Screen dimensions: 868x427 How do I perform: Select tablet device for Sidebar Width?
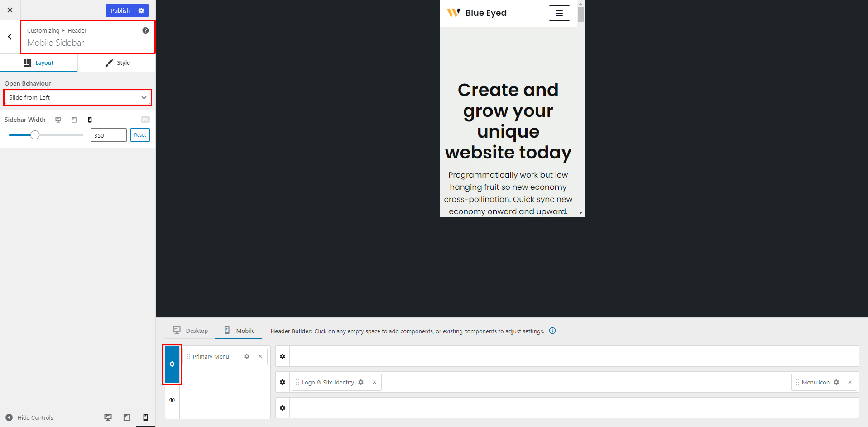[x=74, y=120]
